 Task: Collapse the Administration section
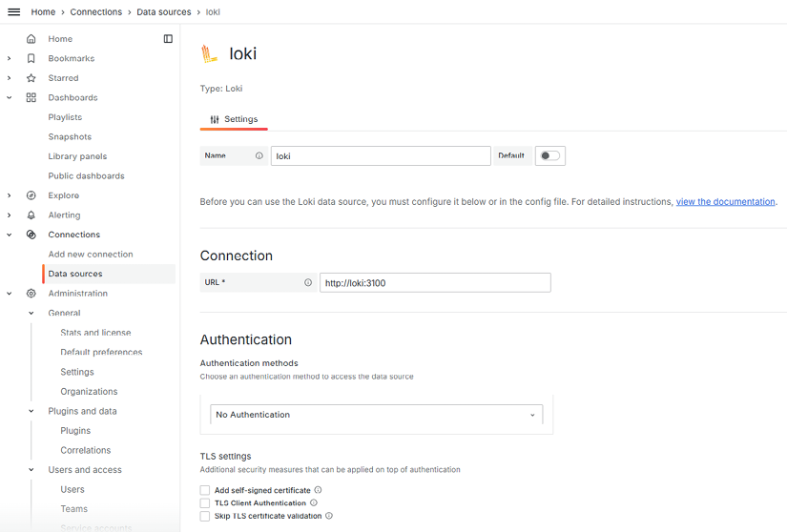coord(9,294)
